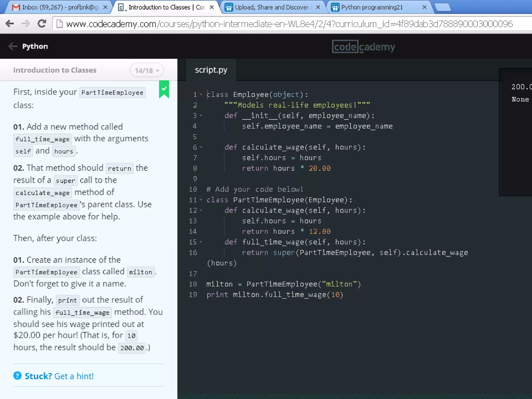The image size is (532, 399).
Task: Click the '200.00' inline code in instructions
Action: [x=132, y=348]
